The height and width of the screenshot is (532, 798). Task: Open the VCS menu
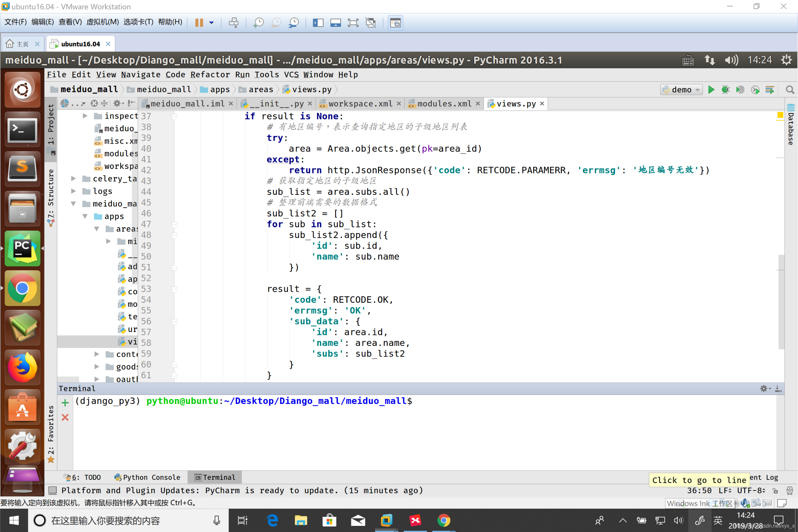(291, 74)
